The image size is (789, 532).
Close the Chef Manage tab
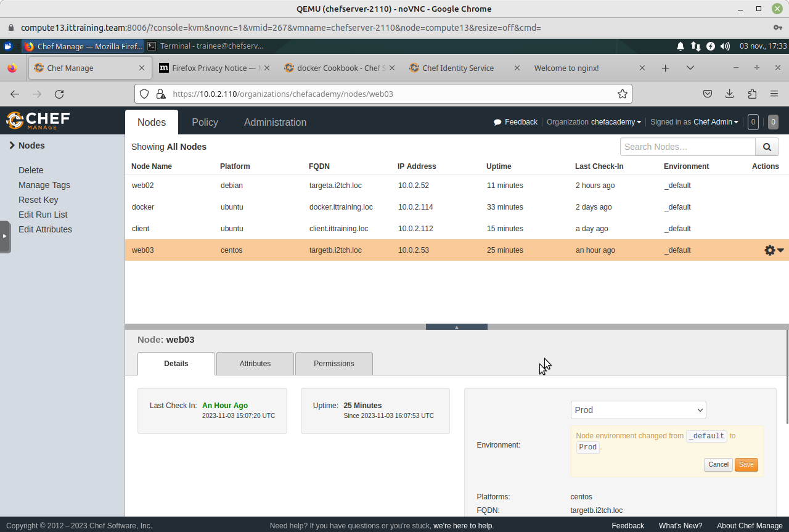141,68
